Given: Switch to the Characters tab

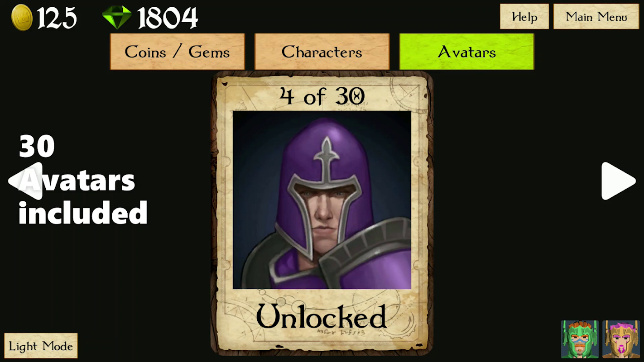Looking at the screenshot, I should (322, 52).
